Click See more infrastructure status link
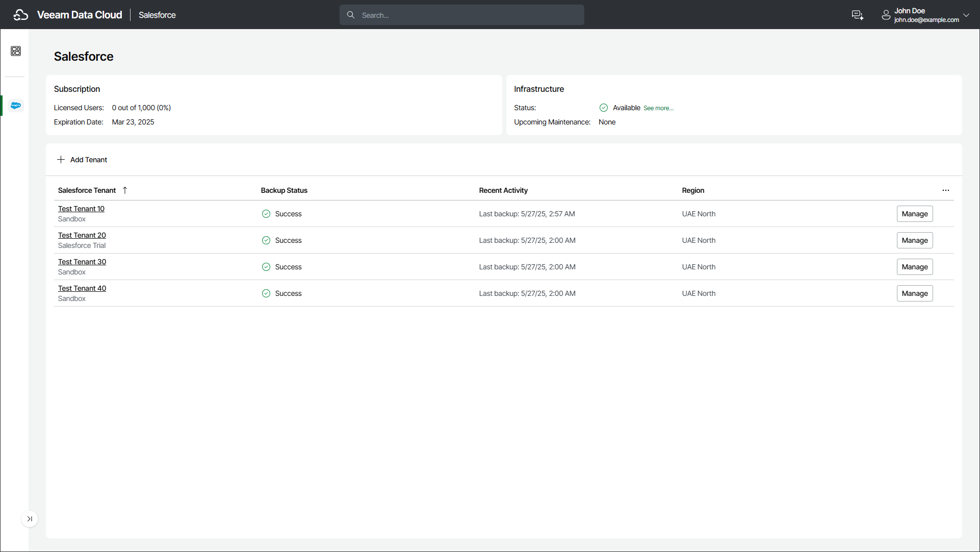 [x=658, y=108]
